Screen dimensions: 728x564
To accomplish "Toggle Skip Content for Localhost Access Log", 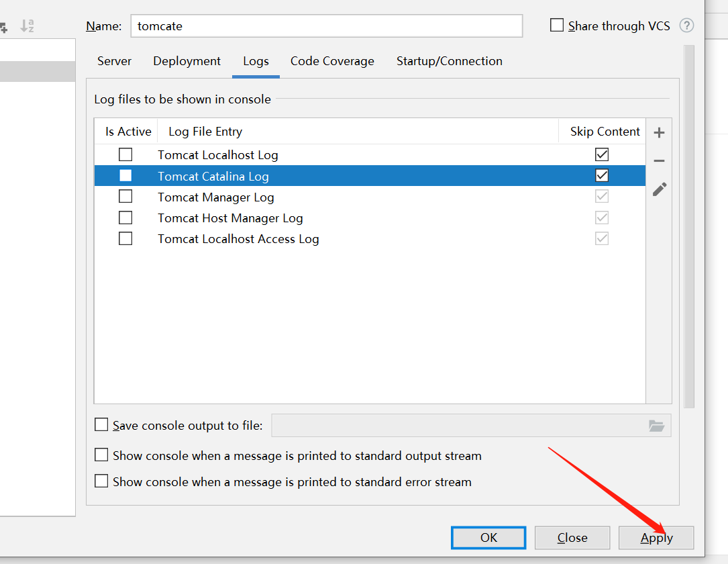I will 602,238.
